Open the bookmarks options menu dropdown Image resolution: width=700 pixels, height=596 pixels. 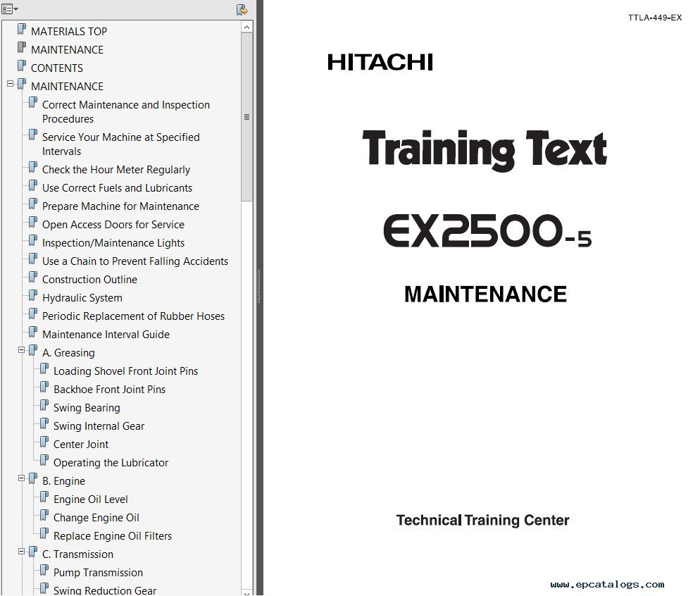tap(10, 9)
